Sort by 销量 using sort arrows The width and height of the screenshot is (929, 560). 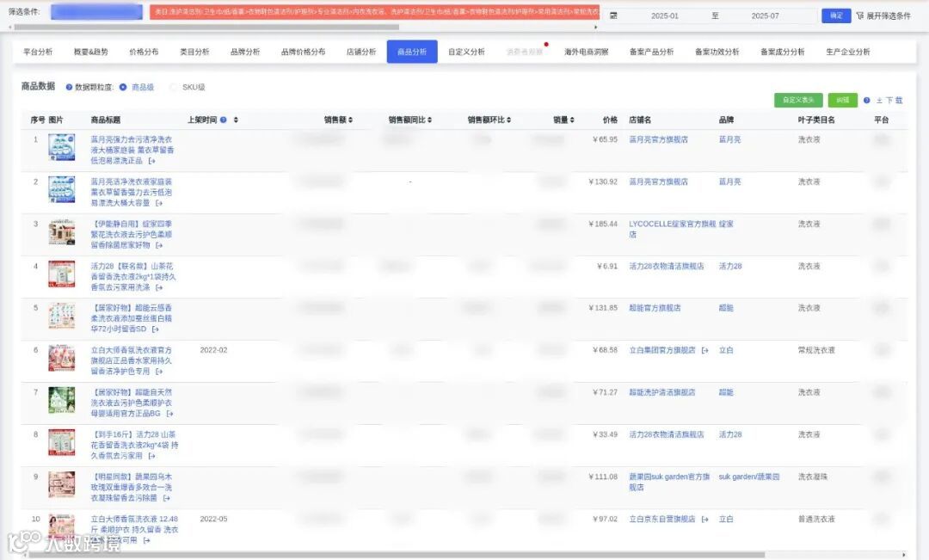572,120
